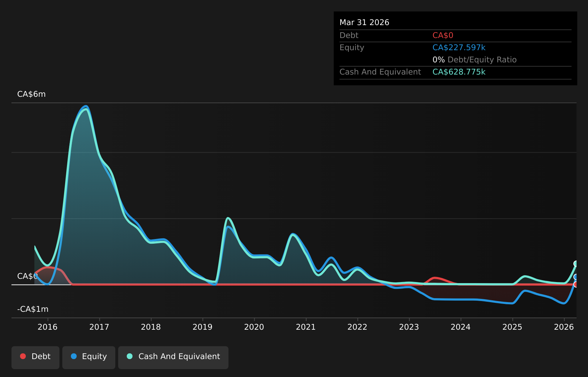Viewport: 588px width, 377px height.
Task: Click the 2023 x-axis label
Action: [409, 327]
